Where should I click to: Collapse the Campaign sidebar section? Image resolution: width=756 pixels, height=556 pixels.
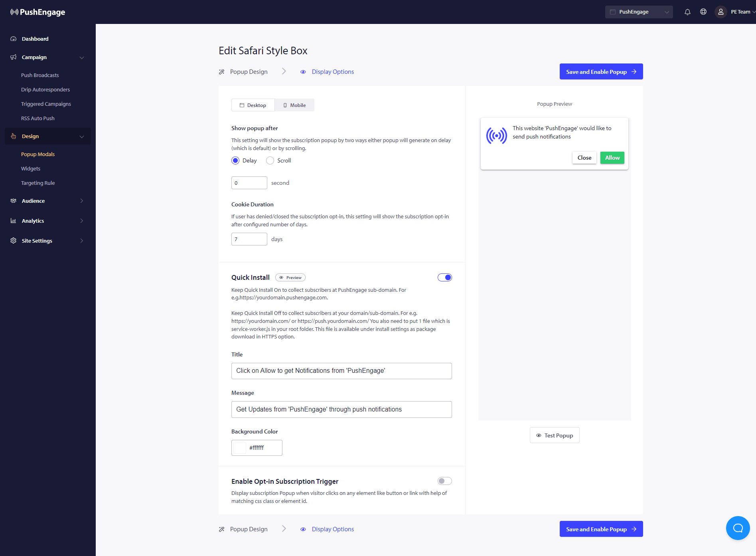point(81,57)
